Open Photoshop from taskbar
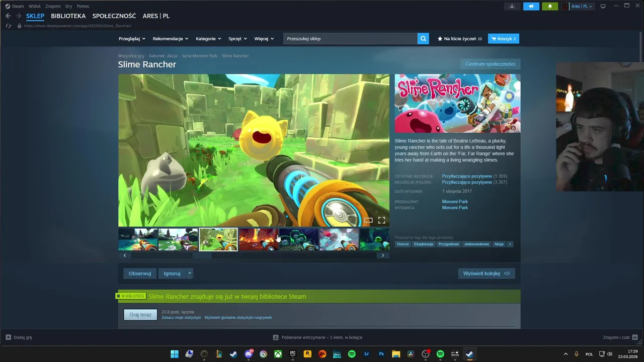 [381, 354]
